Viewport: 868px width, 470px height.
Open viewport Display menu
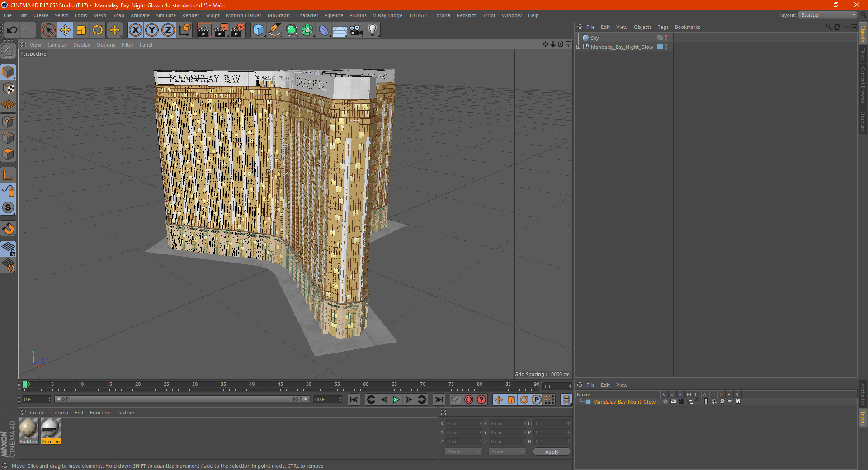pyautogui.click(x=81, y=45)
